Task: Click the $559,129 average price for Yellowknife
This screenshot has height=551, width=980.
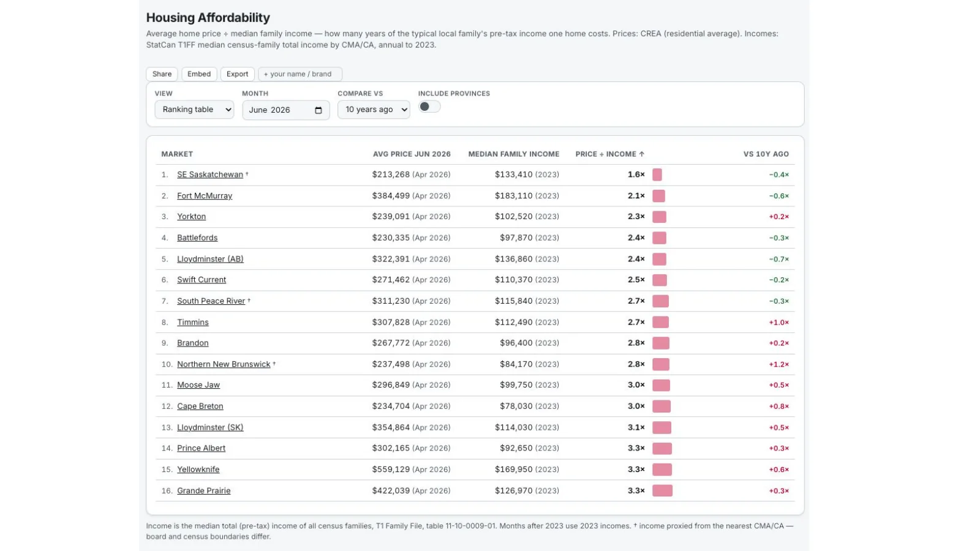Action: pos(391,470)
